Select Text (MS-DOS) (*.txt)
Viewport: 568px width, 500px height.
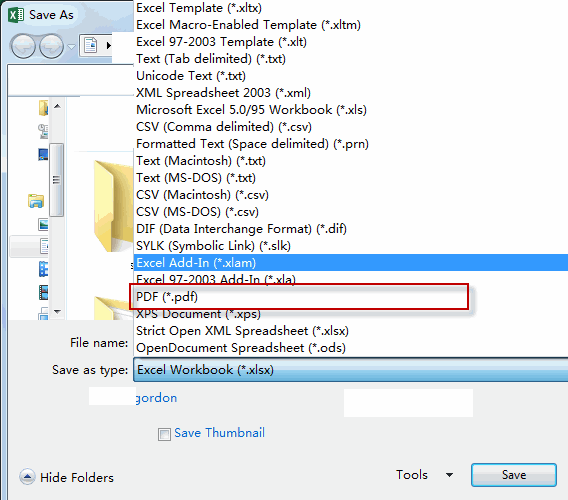pos(351,178)
